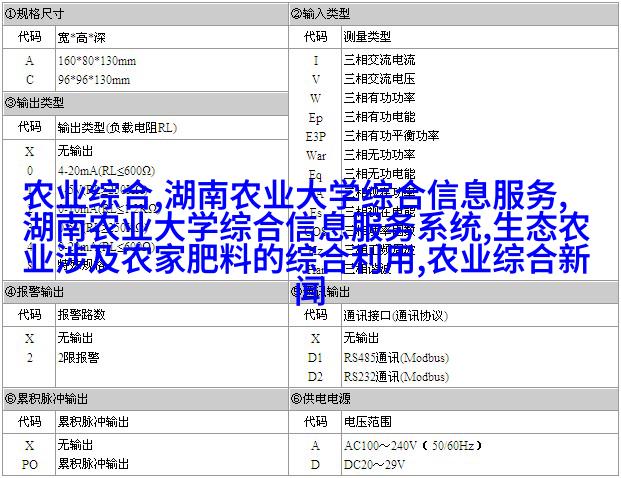Click the 代码 heading in the 输入类型 table

click(x=316, y=37)
